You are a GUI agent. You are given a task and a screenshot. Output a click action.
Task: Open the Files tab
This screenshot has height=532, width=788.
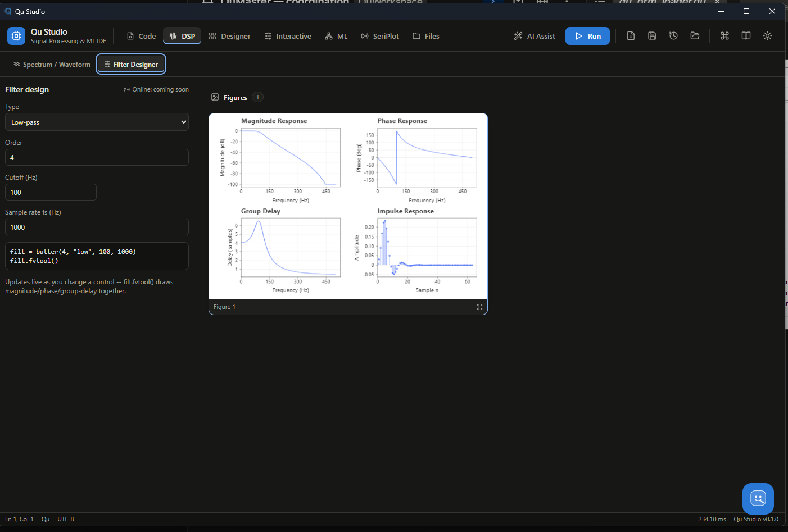(x=426, y=36)
